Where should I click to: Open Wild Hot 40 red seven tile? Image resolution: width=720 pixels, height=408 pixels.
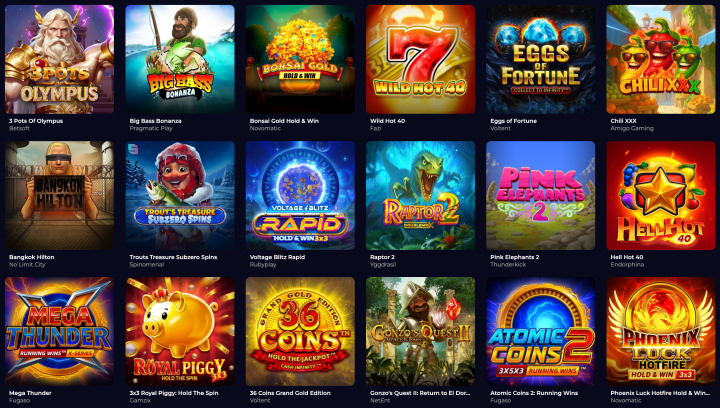click(420, 59)
